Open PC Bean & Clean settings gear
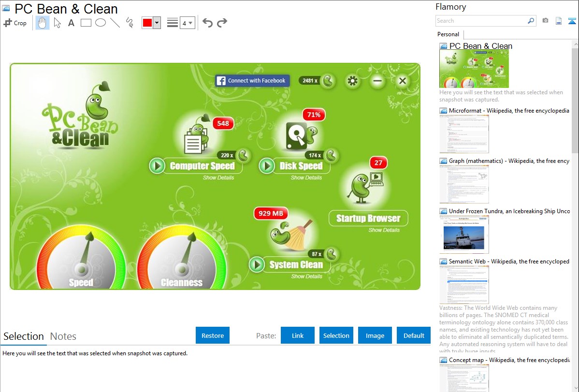579x392 pixels. (x=353, y=81)
